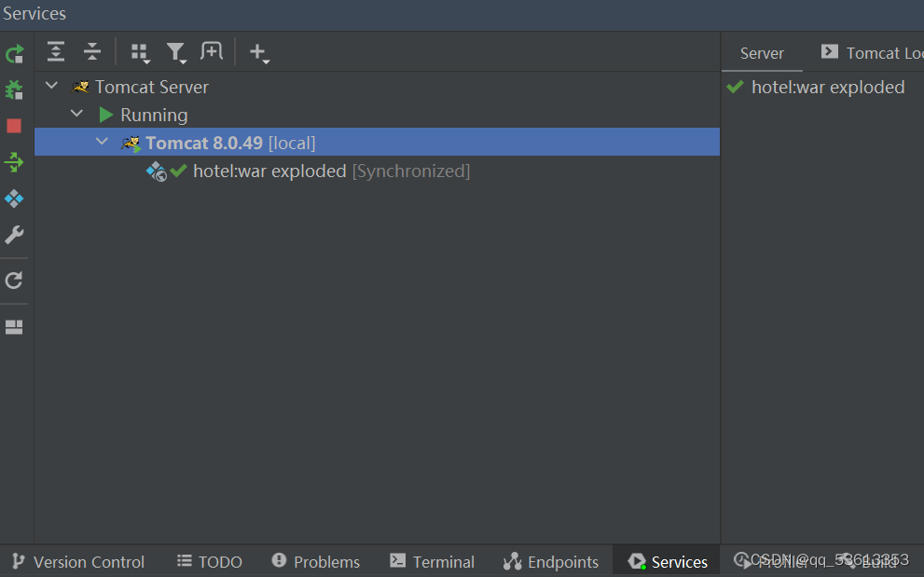Open the Group By options dropdown
924x577 pixels.
[140, 53]
